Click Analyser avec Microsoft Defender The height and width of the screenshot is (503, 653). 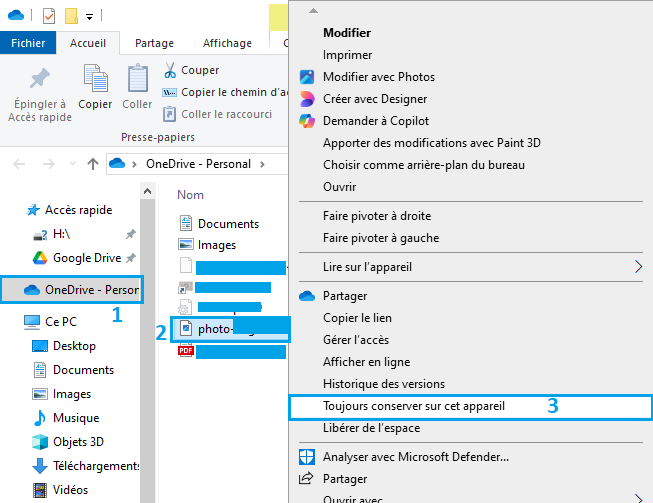point(416,457)
